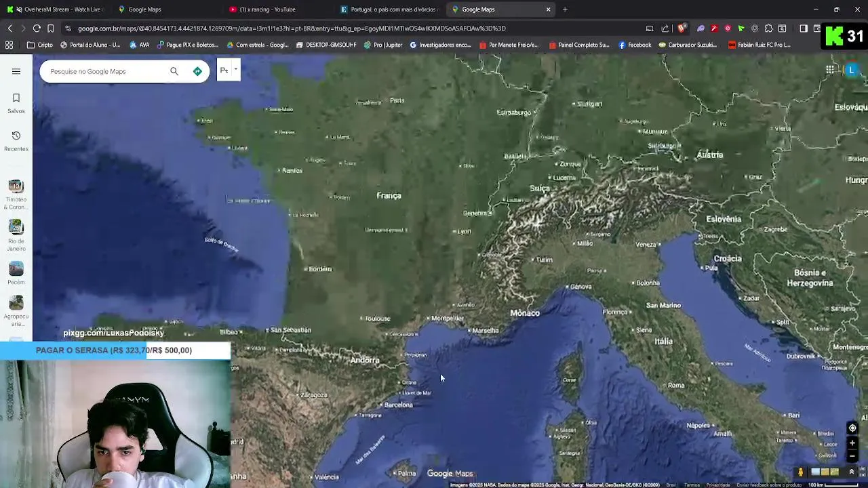Show your location on the map
This screenshot has width=868, height=488.
pyautogui.click(x=852, y=428)
